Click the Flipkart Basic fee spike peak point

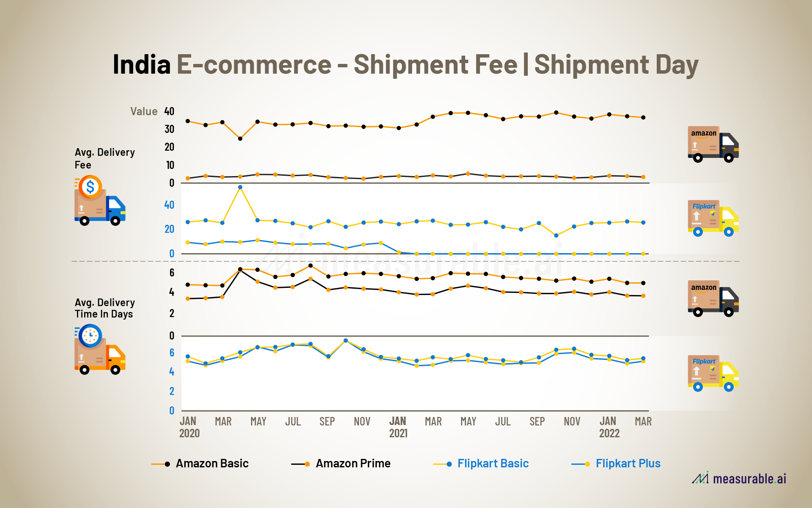click(x=240, y=187)
